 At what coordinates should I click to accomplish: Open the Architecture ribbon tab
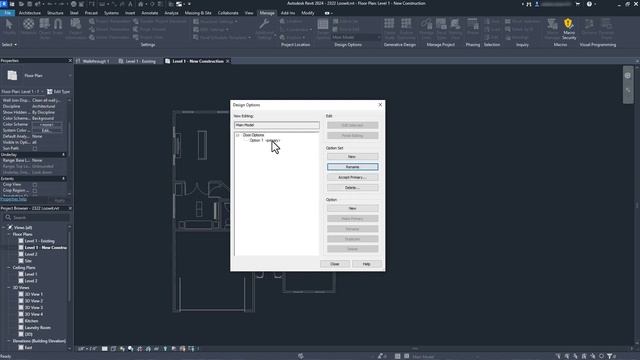click(30, 13)
